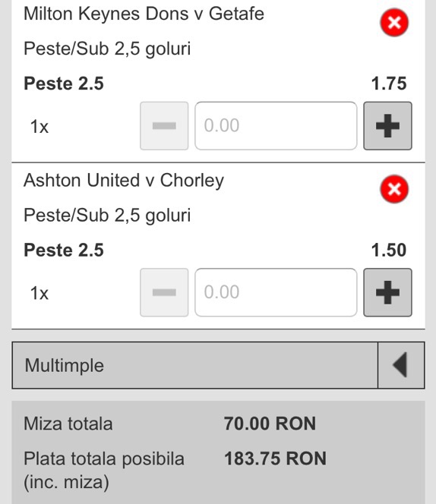Focus the stake field for Milton Keynes Dons
436x504 pixels.
click(x=276, y=126)
